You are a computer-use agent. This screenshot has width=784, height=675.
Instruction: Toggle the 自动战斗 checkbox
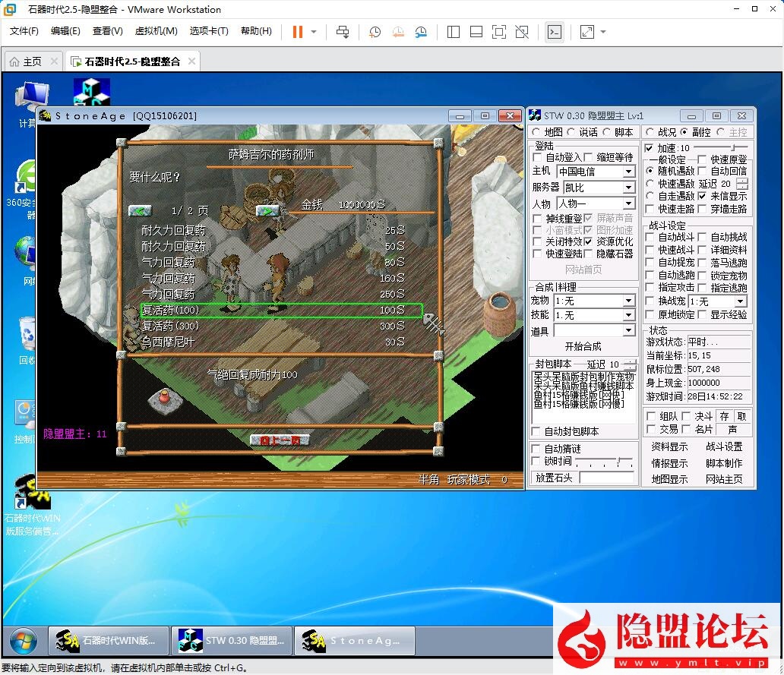(x=650, y=238)
